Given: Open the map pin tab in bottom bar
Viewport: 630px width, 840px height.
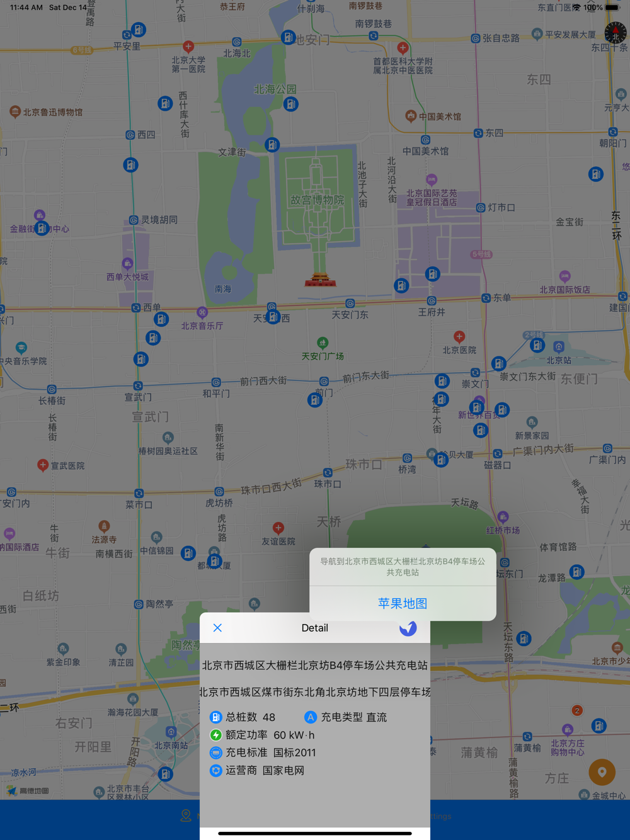Looking at the screenshot, I should coord(186,815).
